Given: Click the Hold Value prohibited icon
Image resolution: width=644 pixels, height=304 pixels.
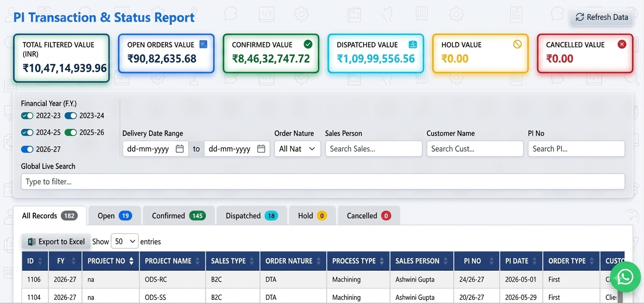Looking at the screenshot, I should (x=517, y=44).
